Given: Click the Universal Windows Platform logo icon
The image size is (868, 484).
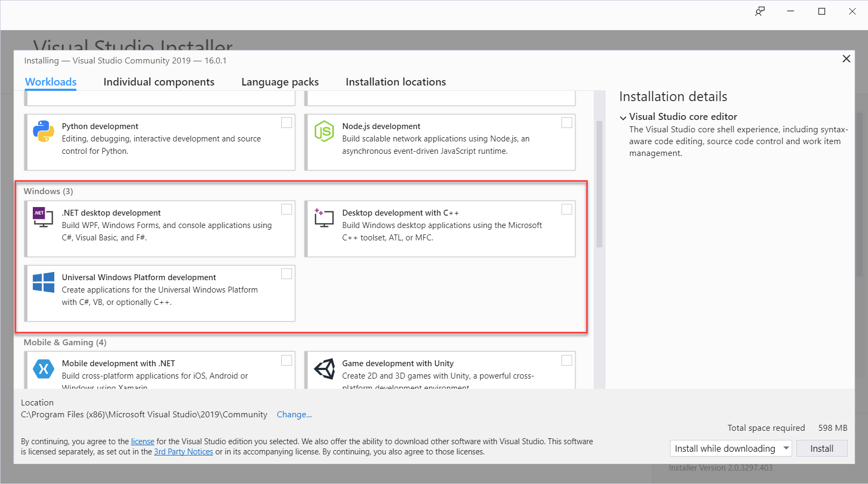Looking at the screenshot, I should tap(44, 282).
